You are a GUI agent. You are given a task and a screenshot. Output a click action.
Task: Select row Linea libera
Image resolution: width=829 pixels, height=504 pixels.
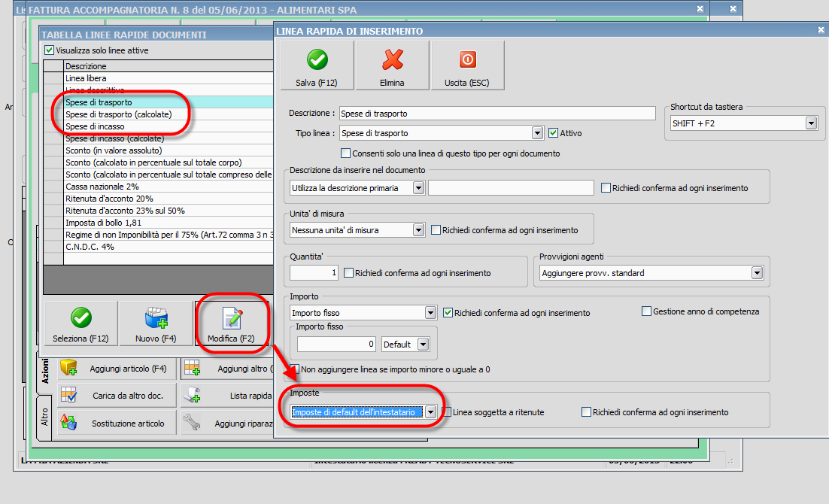pos(168,78)
